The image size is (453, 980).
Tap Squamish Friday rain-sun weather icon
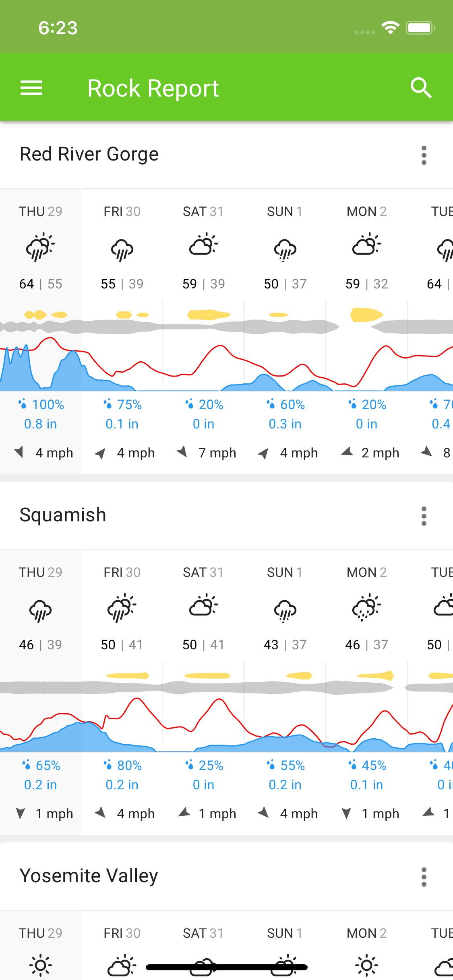tap(122, 607)
